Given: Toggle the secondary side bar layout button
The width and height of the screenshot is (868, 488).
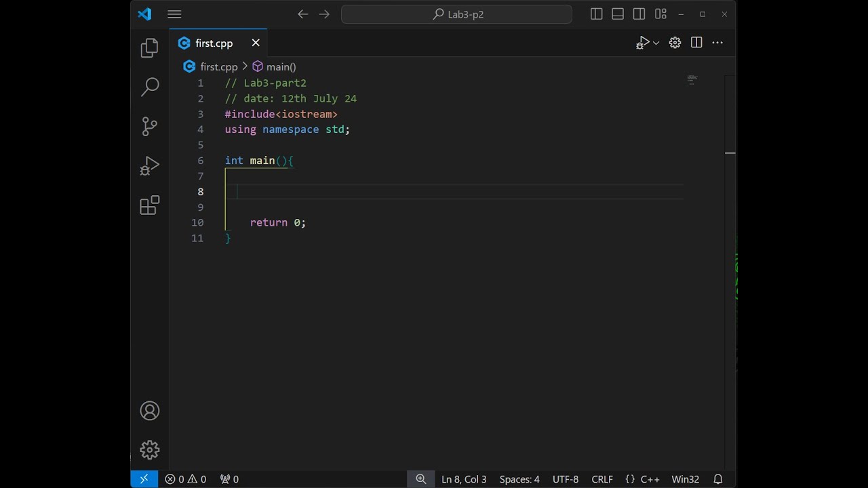Looking at the screenshot, I should 639,14.
